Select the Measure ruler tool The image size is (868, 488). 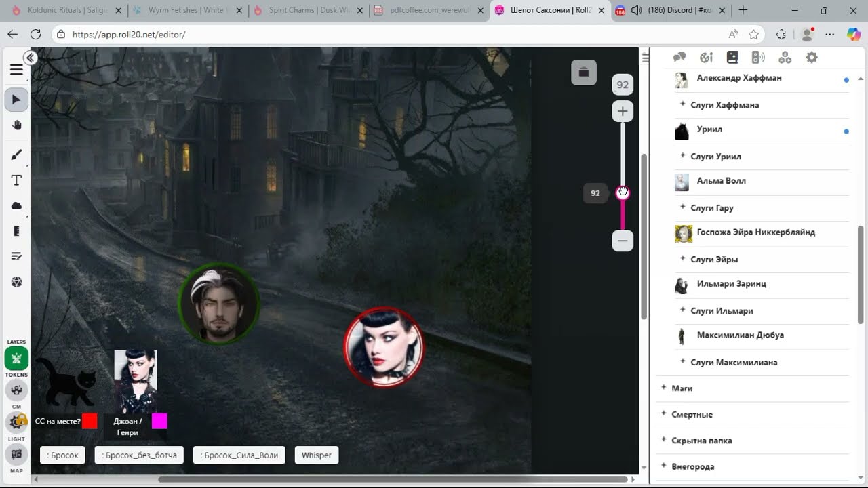coord(16,231)
